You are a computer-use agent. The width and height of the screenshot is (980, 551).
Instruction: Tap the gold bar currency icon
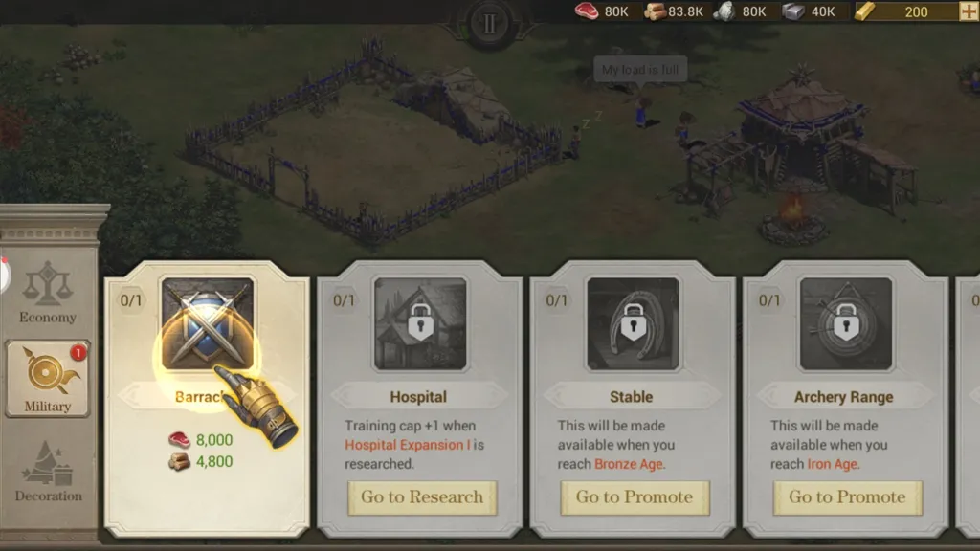point(865,11)
